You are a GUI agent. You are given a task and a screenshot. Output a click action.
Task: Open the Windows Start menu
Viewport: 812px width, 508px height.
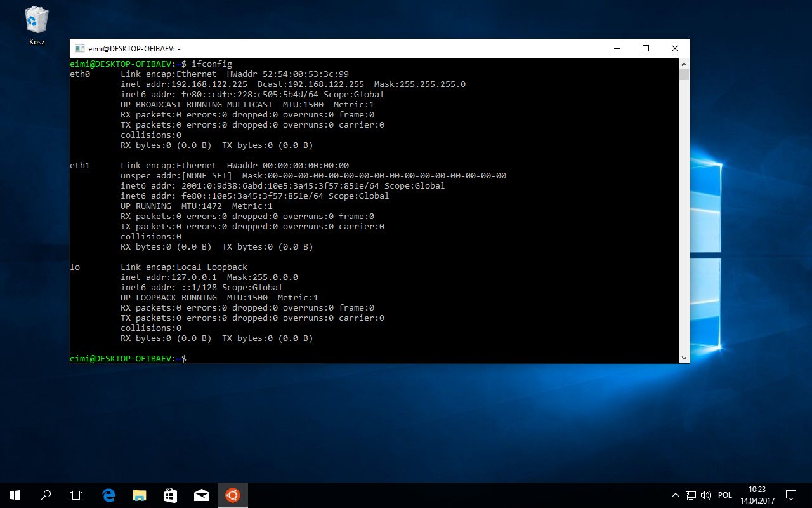pos(15,495)
